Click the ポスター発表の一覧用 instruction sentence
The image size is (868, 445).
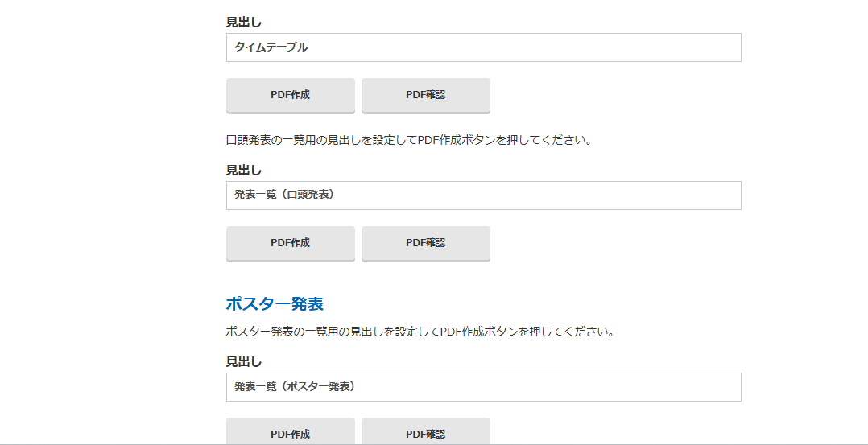pos(420,332)
